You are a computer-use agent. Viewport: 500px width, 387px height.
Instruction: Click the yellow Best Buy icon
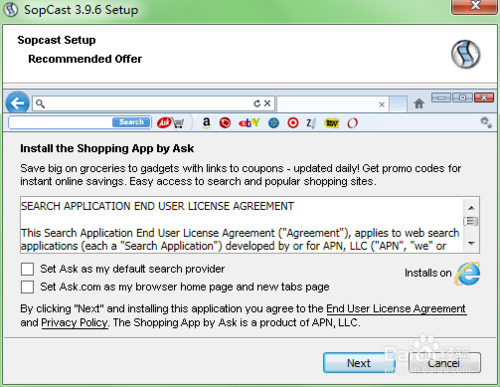[x=332, y=123]
